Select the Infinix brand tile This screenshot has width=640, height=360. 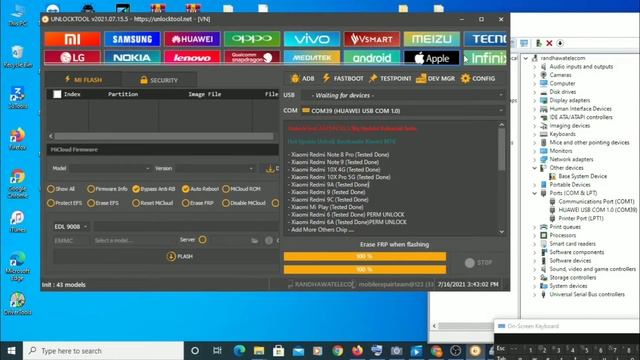click(485, 58)
